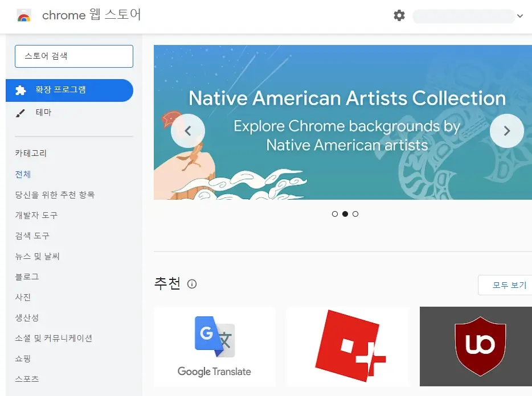532x396 pixels.
Task: Select the 확장 프로그램 tab
Action: pyautogui.click(x=69, y=90)
